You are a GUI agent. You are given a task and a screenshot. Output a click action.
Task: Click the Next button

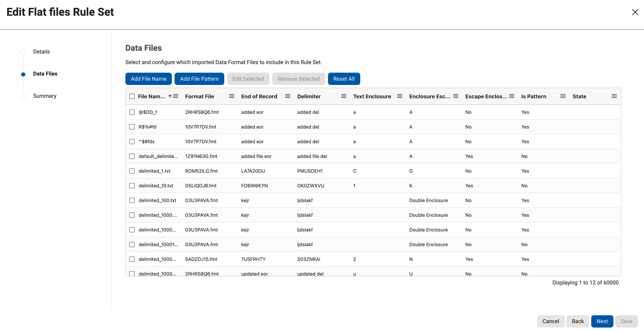click(x=602, y=321)
